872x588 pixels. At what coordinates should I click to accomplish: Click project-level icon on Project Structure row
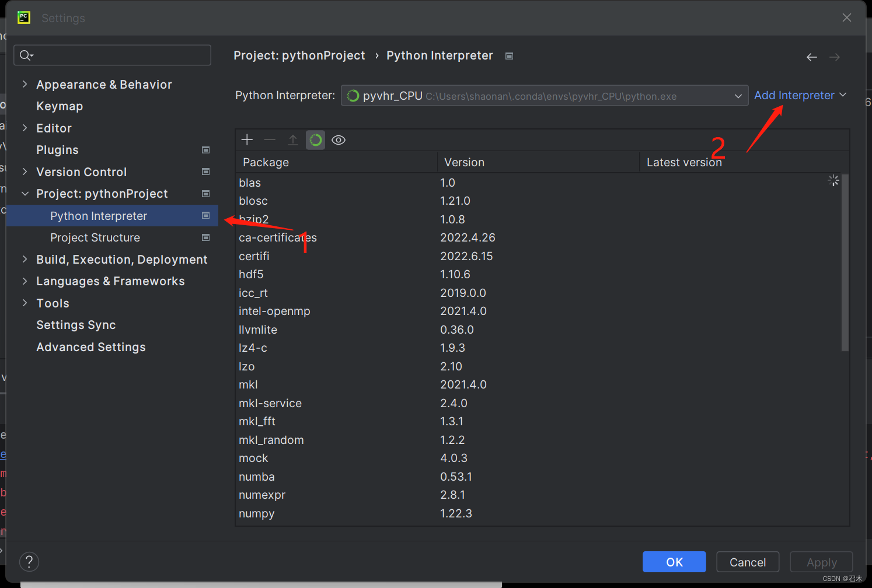205,237
